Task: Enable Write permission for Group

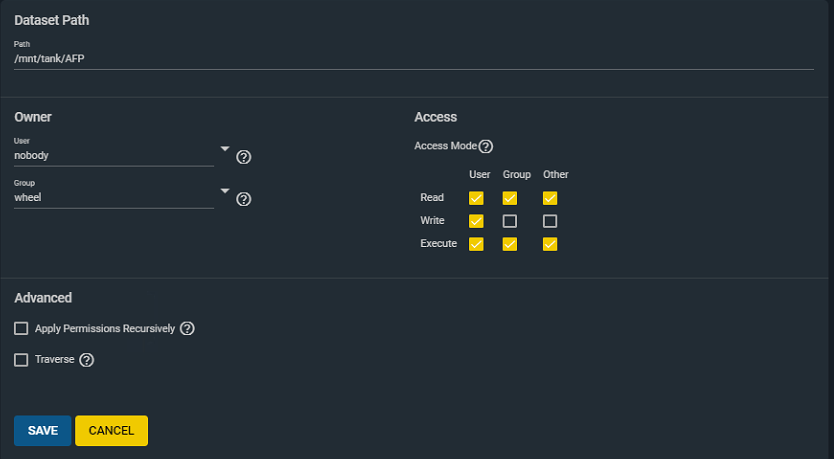Action: tap(510, 221)
